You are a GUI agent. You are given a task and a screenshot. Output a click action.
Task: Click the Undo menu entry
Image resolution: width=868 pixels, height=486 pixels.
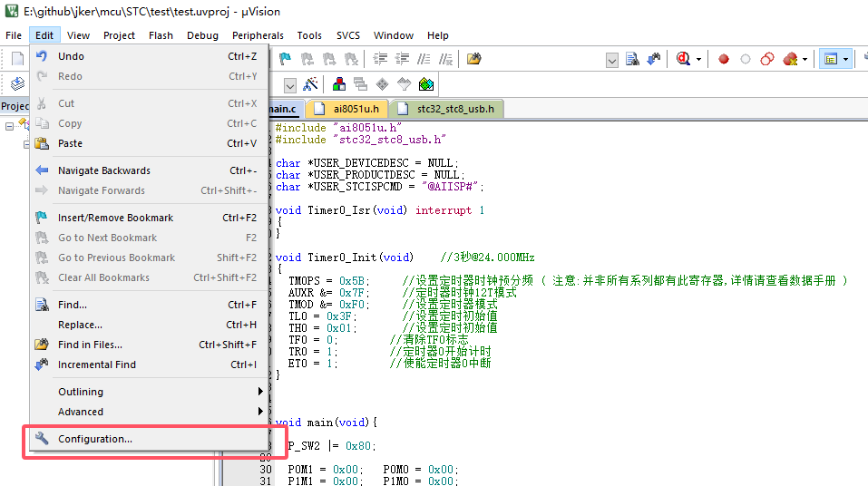(149, 56)
